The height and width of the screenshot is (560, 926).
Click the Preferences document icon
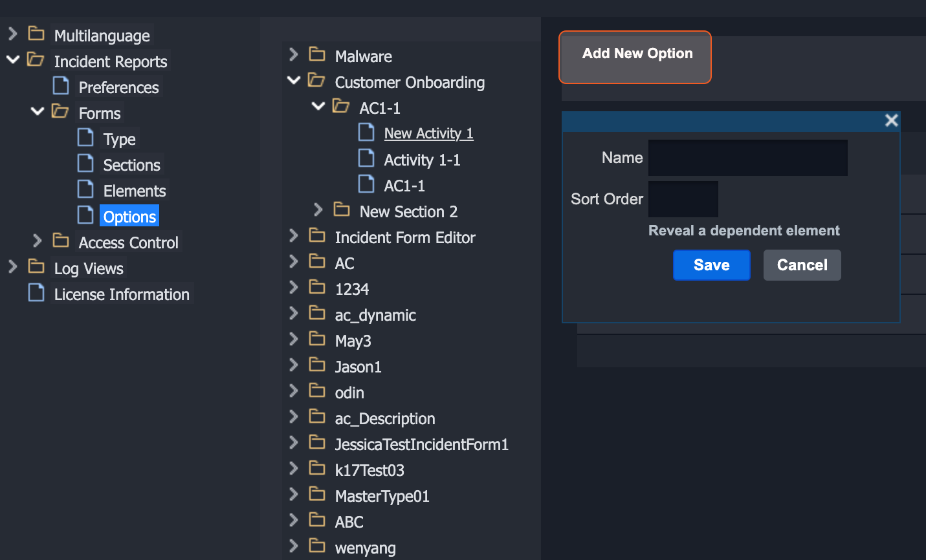61,86
